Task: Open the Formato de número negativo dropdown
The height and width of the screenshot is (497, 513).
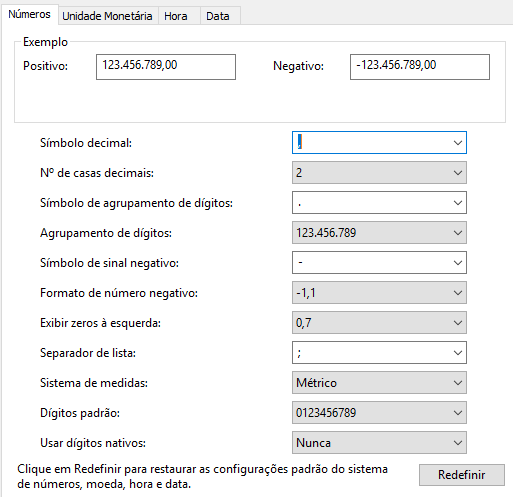Action: (379, 293)
